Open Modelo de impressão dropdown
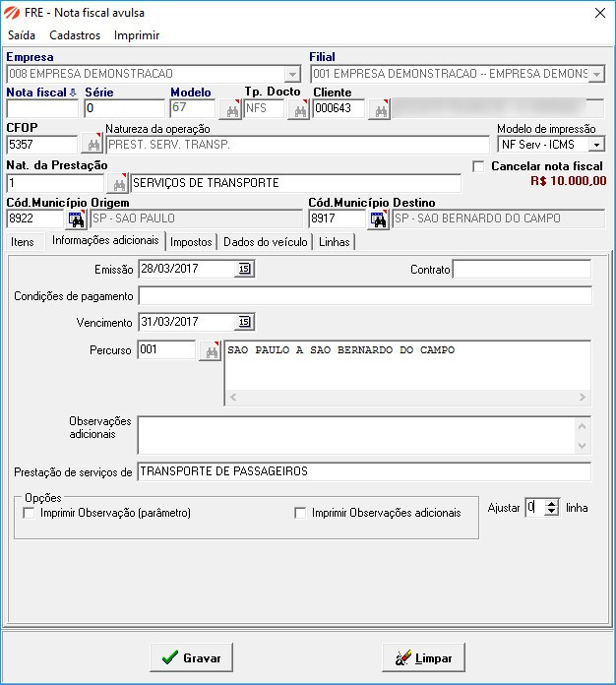Viewport: 616px width, 685px height. [596, 144]
